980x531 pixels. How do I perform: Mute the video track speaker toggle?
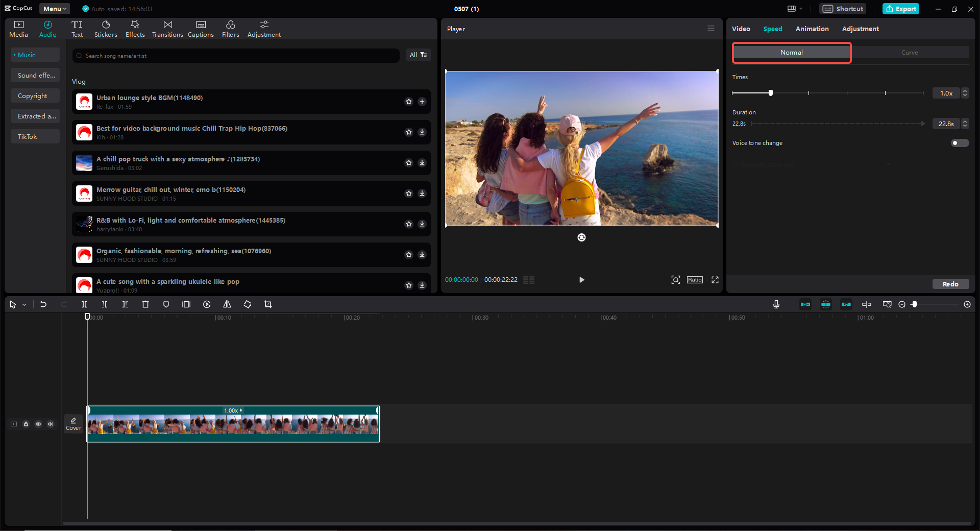(50, 424)
